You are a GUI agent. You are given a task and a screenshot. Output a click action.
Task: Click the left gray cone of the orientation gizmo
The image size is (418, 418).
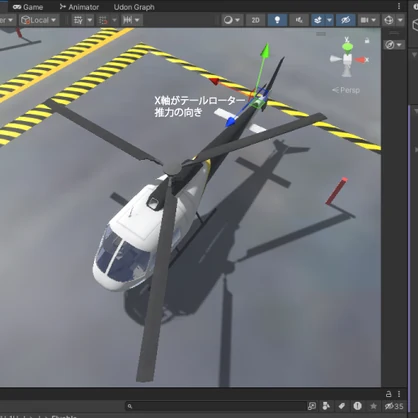coord(336,59)
